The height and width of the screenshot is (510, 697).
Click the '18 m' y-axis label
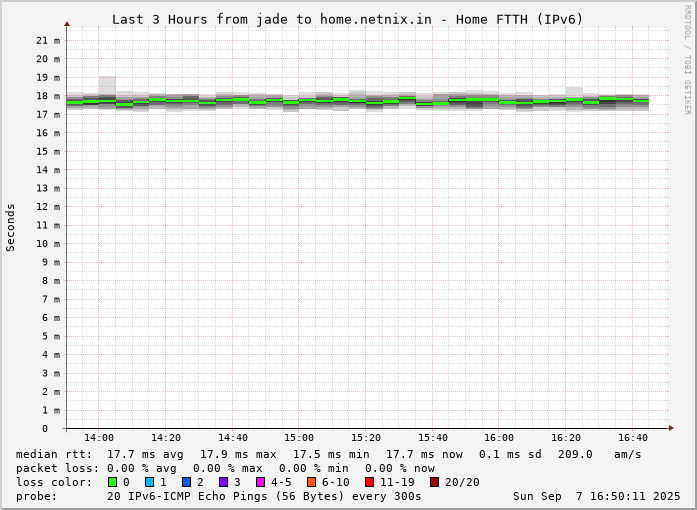[48, 96]
